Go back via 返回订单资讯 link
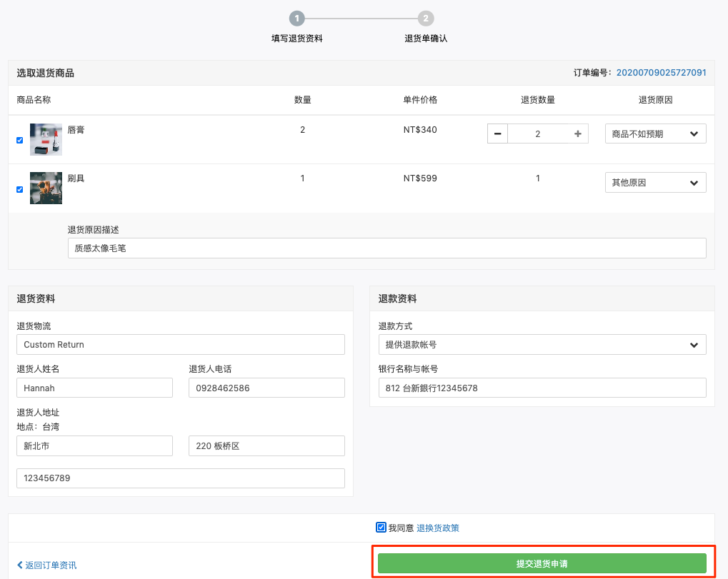Screen dimensions: 728x579 47,565
